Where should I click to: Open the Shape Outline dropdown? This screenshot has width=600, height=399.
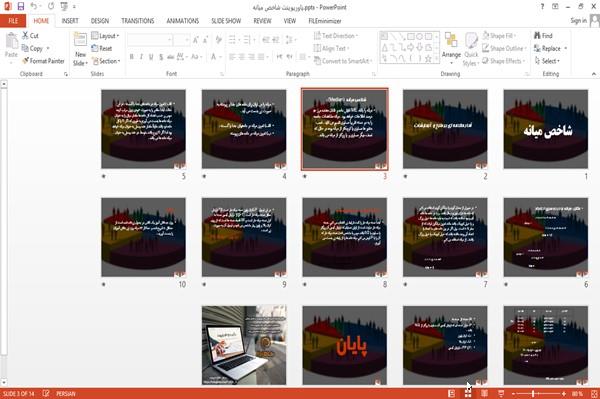[504, 48]
